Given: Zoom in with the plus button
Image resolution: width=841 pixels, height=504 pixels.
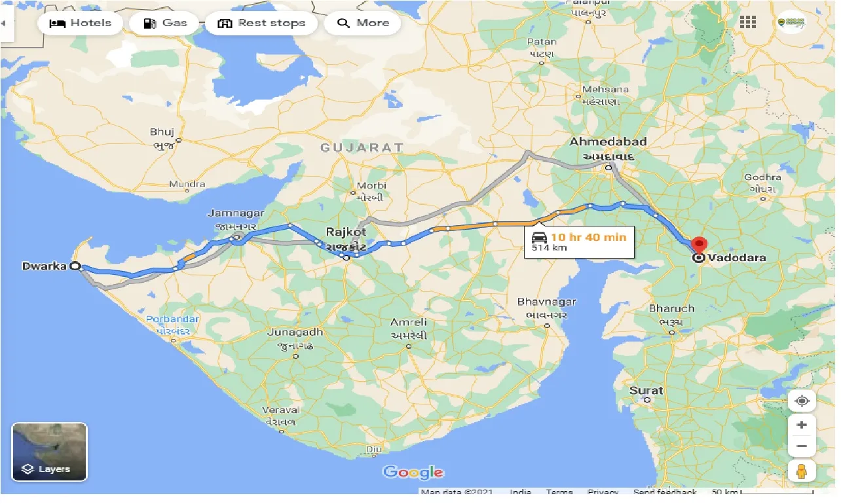Looking at the screenshot, I should click(x=802, y=425).
